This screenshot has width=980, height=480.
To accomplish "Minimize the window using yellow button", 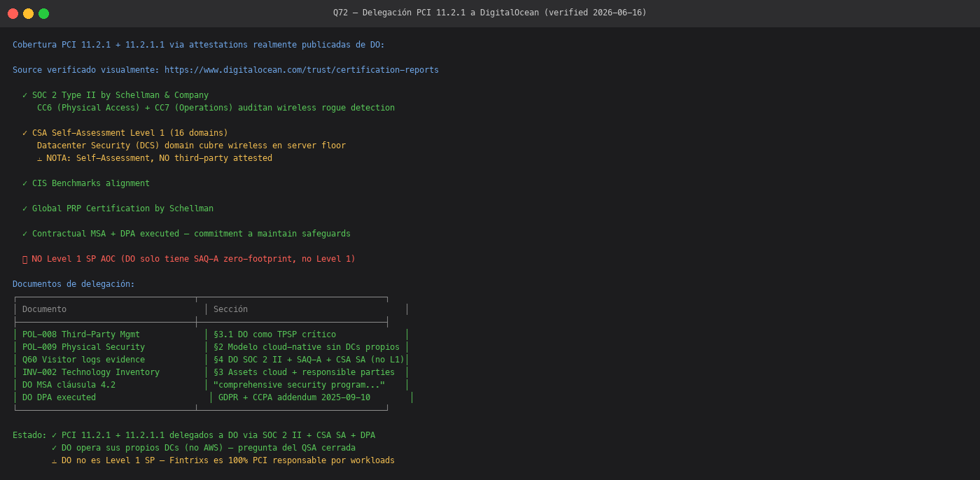I will pos(28,13).
